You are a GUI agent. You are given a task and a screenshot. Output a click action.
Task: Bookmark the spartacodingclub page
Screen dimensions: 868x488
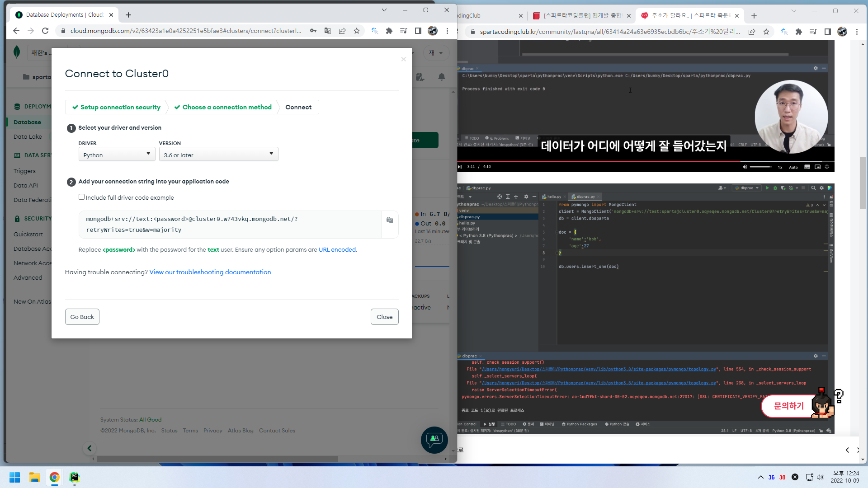coord(766,32)
